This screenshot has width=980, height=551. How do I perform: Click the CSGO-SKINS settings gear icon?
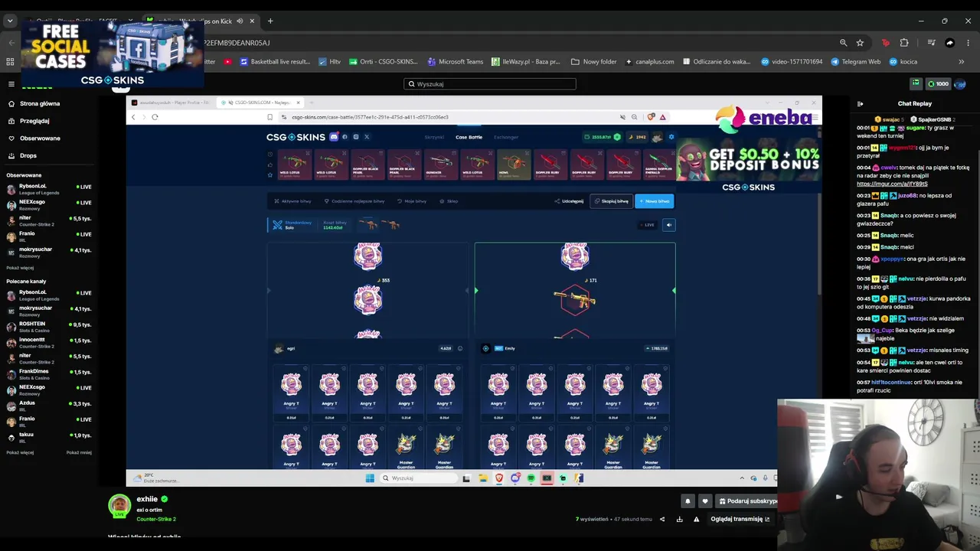[671, 137]
